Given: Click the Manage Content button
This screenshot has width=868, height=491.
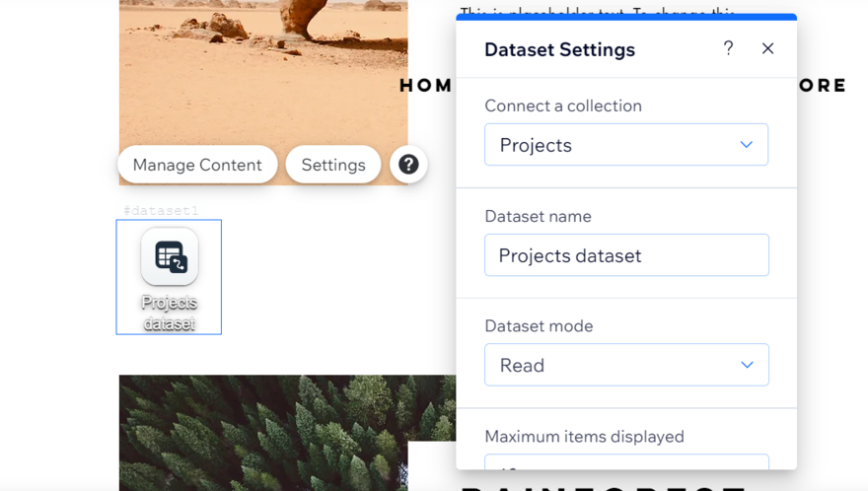Looking at the screenshot, I should [x=197, y=165].
